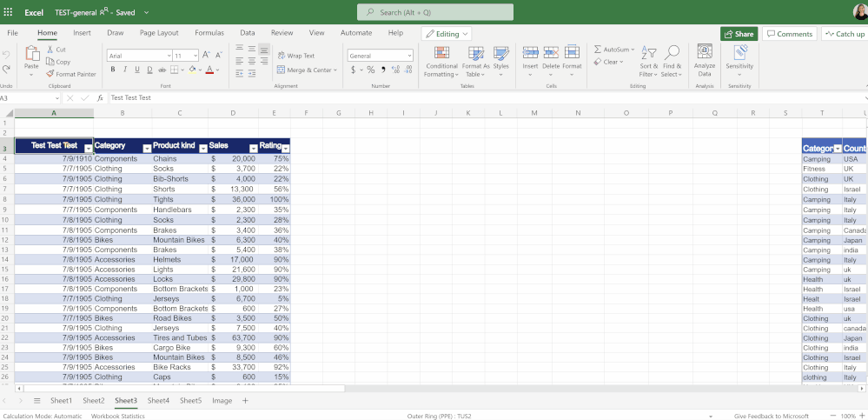Click the Format Painter icon
This screenshot has height=420, width=868.
tap(50, 74)
